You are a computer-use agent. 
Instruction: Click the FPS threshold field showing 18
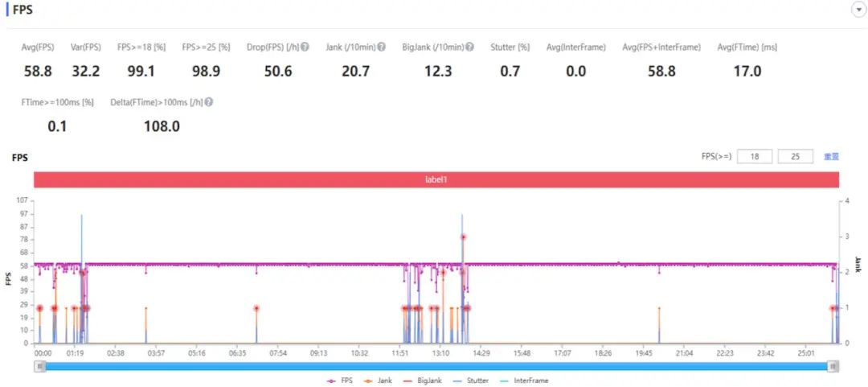pyautogui.click(x=755, y=157)
